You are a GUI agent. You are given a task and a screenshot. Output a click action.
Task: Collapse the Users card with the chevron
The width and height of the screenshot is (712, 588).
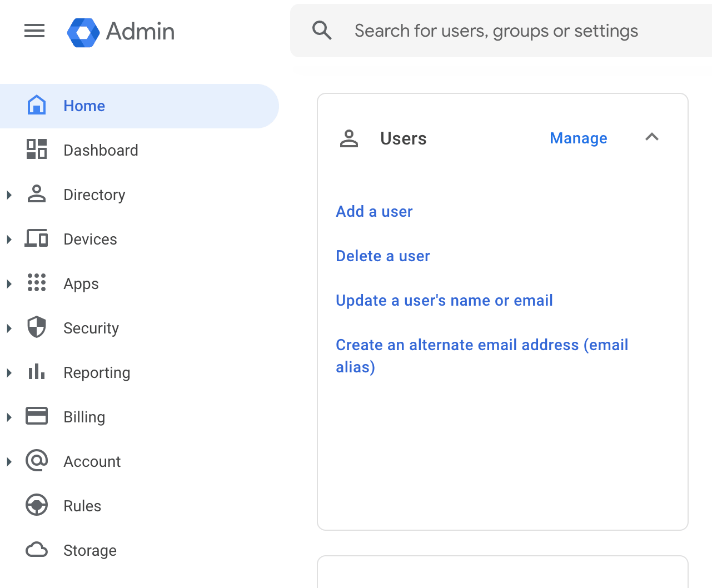point(651,137)
